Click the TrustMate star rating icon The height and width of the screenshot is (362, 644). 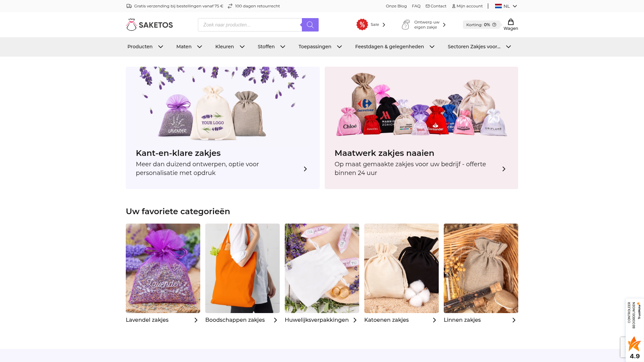(634, 344)
